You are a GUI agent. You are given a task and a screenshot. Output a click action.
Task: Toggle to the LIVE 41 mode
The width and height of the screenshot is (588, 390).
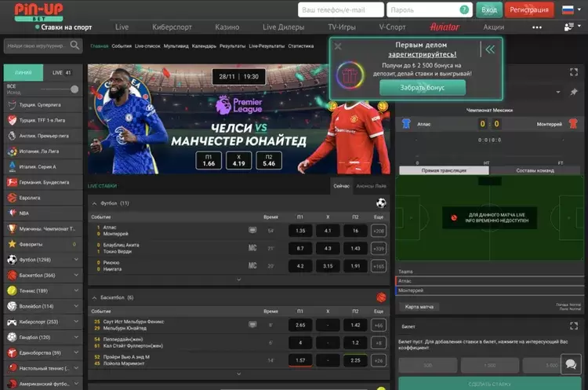click(61, 72)
